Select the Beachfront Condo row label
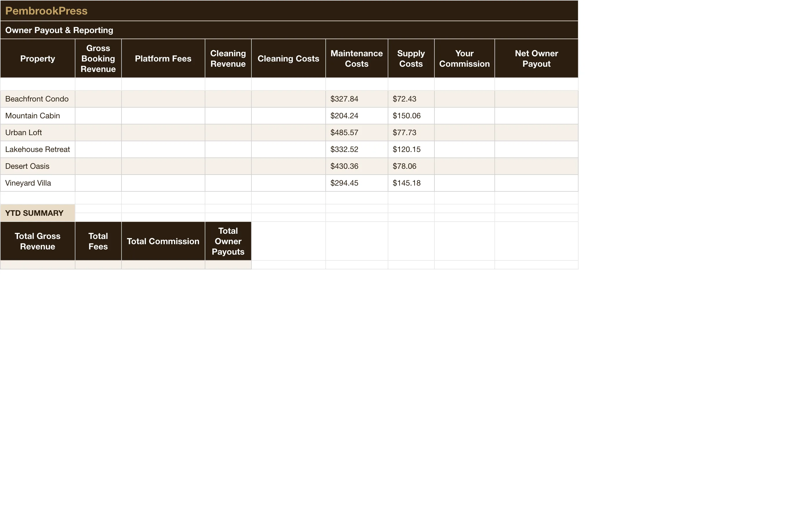The width and height of the screenshot is (812, 522). pyautogui.click(x=38, y=99)
